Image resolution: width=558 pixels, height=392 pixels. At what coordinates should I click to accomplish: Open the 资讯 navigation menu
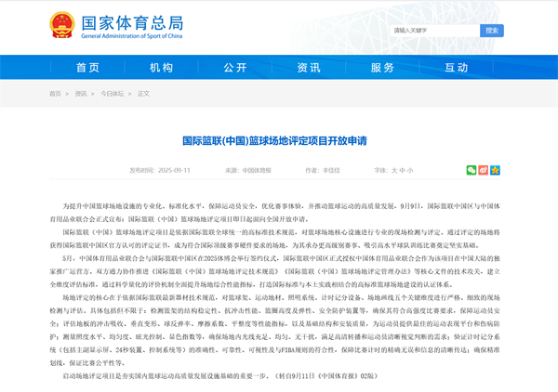(308, 68)
